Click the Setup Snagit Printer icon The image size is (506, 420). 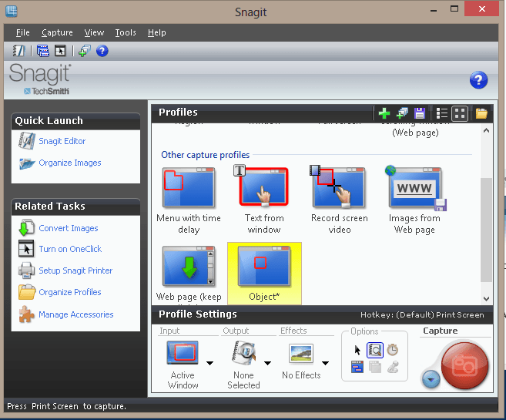[x=26, y=270]
